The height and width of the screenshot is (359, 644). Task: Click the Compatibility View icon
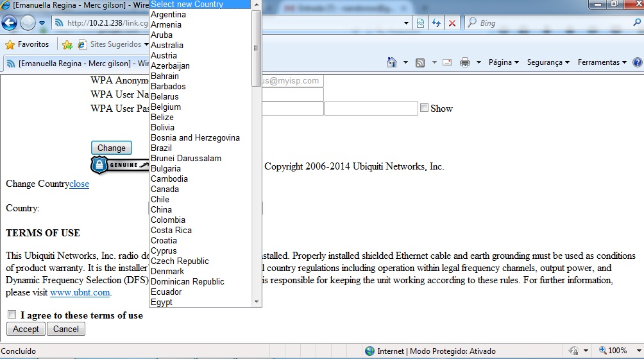click(420, 23)
